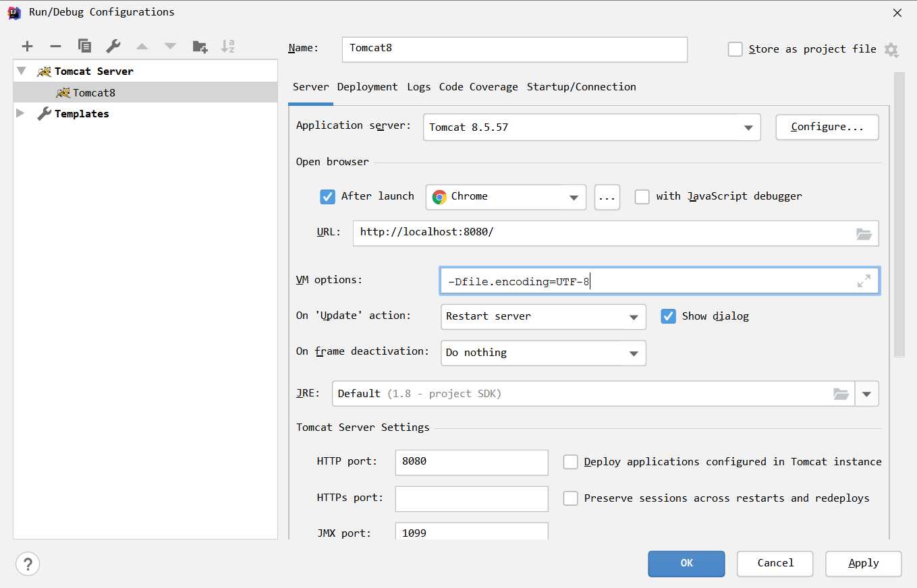917x588 pixels.
Task: Click into the HTTP port field
Action: point(472,462)
